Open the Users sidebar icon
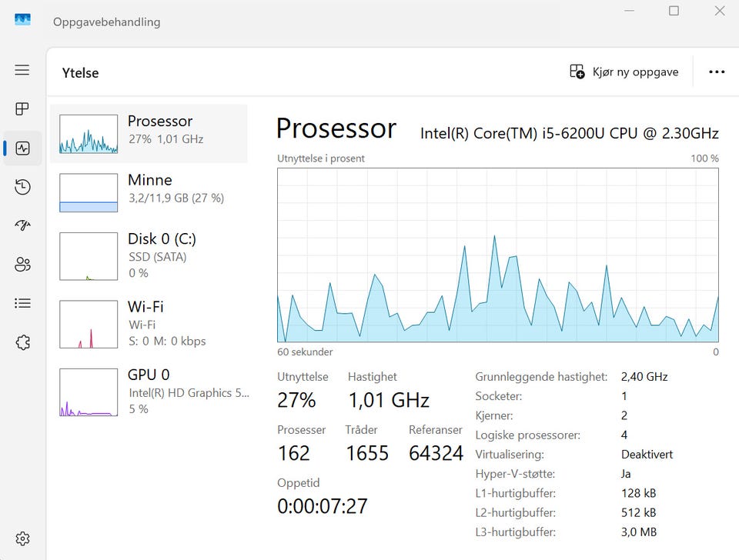Image resolution: width=739 pixels, height=560 pixels. [22, 264]
